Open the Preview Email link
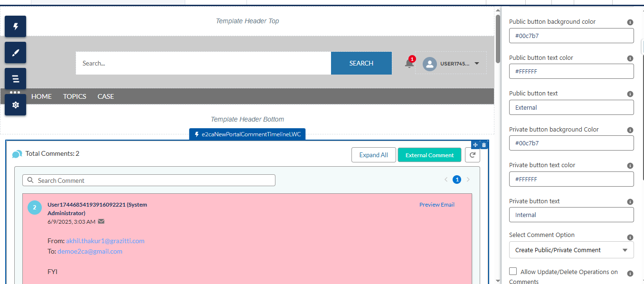This screenshot has height=284, width=644. coord(436,205)
